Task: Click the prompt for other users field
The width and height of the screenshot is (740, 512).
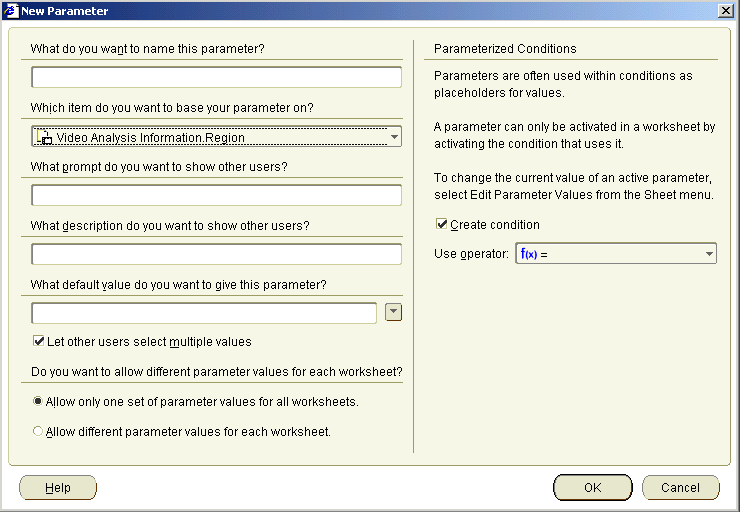Action: [x=216, y=195]
